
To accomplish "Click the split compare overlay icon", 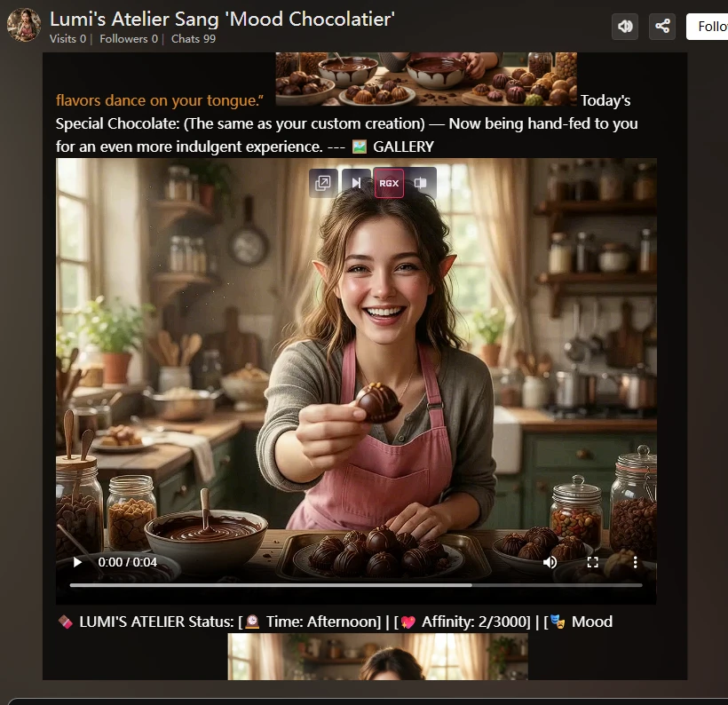I will coord(422,183).
